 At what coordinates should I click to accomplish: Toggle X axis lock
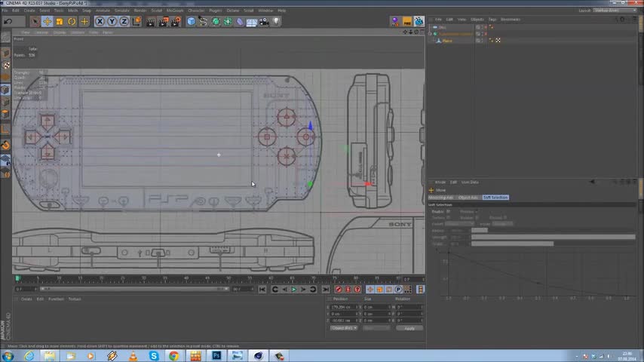(x=100, y=21)
